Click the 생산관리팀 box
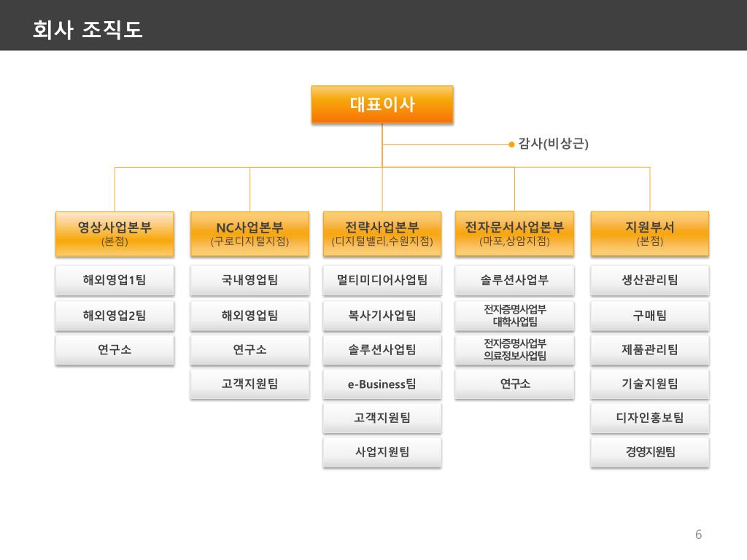This screenshot has height=560, width=747. (x=650, y=280)
